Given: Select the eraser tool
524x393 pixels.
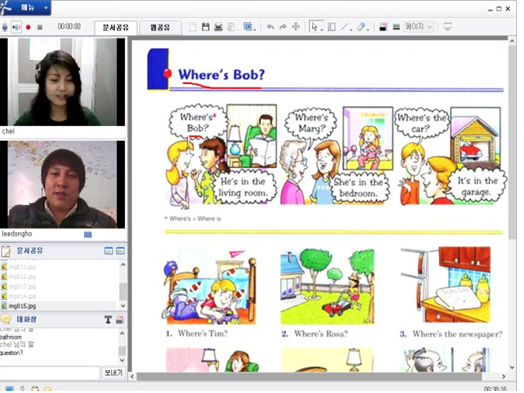Looking at the screenshot, I should tap(361, 27).
